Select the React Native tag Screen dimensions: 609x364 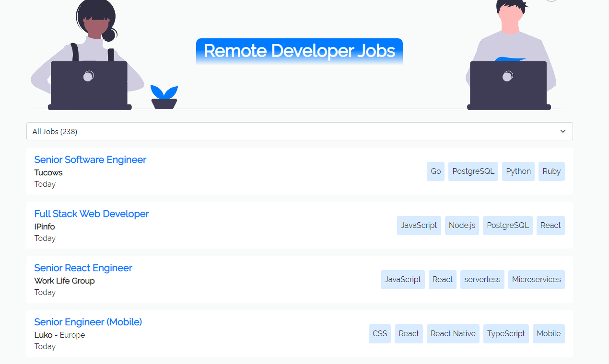(453, 333)
